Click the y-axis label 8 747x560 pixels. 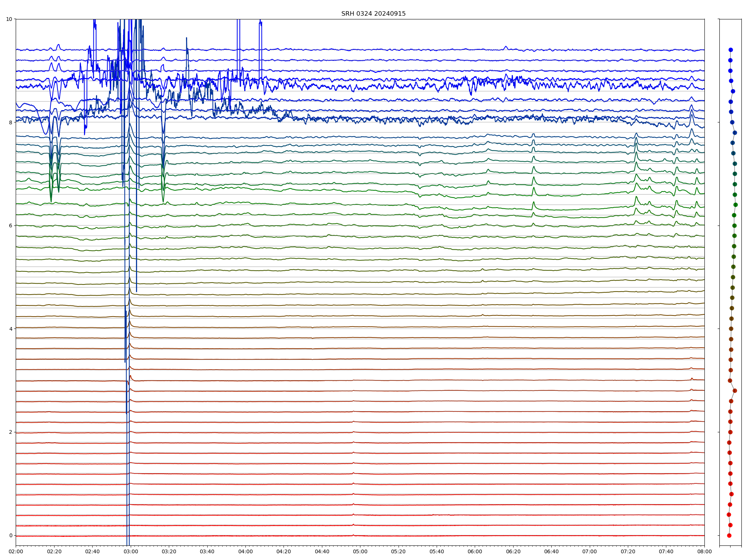[x=11, y=122]
